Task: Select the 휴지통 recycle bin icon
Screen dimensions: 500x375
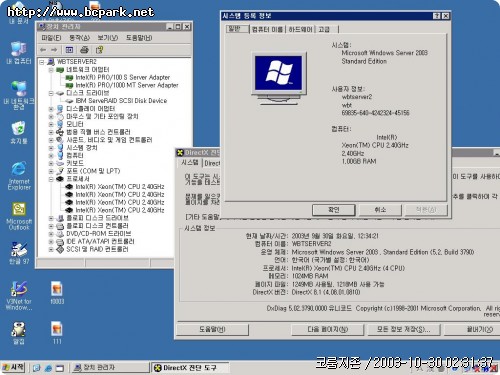Action: click(x=19, y=132)
